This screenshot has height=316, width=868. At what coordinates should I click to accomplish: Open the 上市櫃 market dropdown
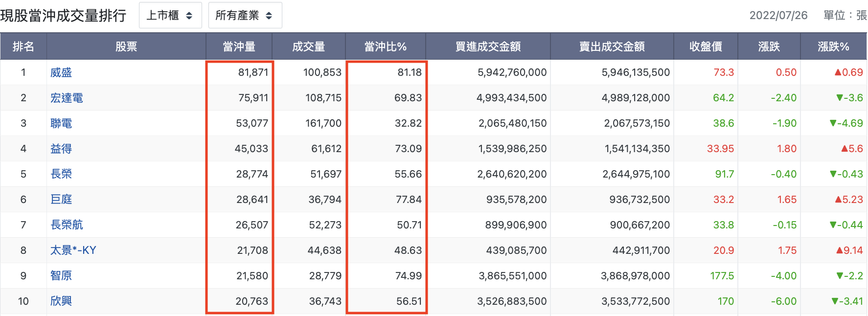point(170,15)
